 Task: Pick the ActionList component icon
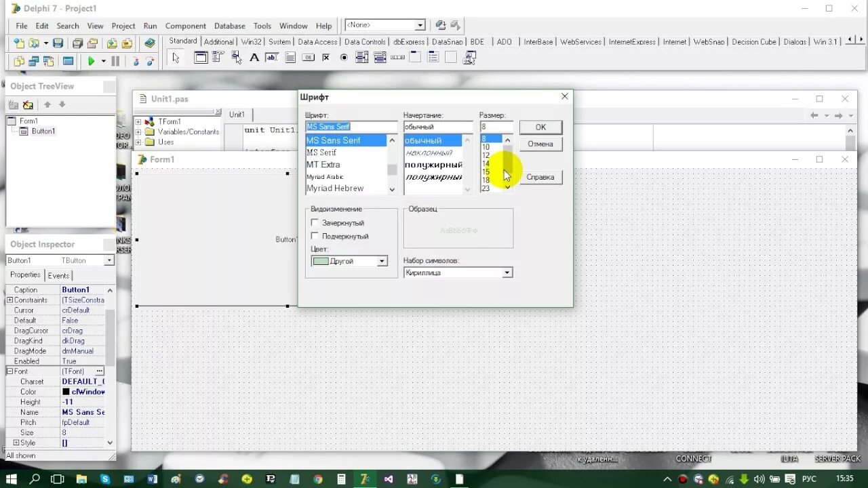click(469, 58)
